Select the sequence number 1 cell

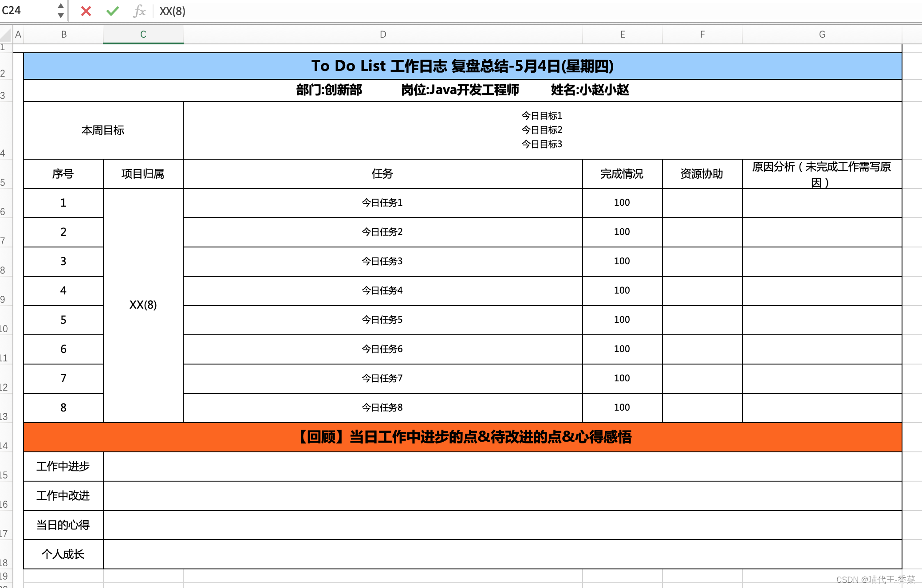click(63, 203)
